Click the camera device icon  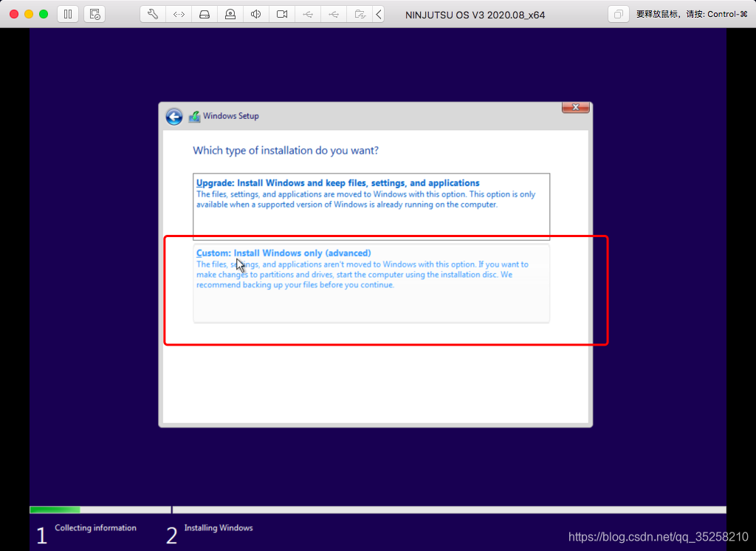pos(282,14)
